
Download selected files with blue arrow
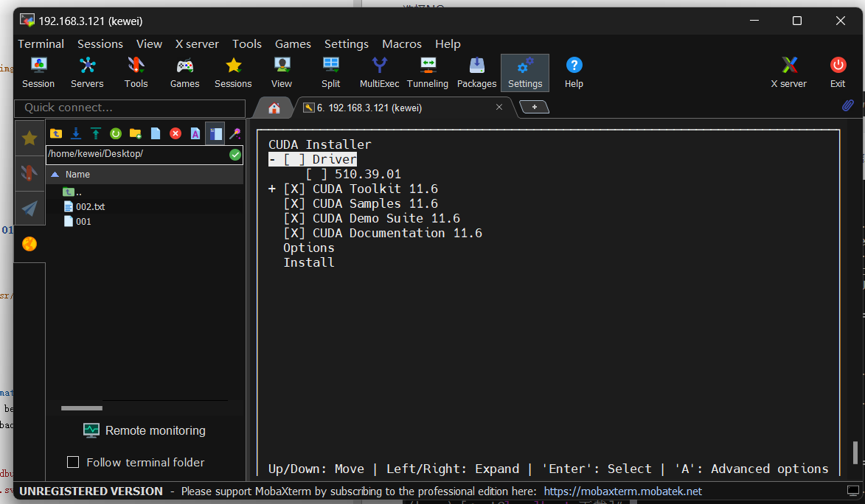(76, 133)
